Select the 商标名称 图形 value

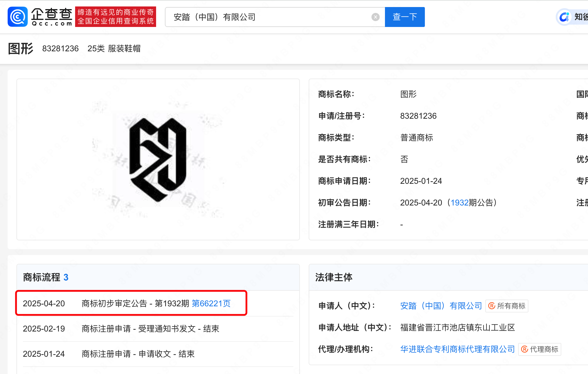[x=408, y=94]
